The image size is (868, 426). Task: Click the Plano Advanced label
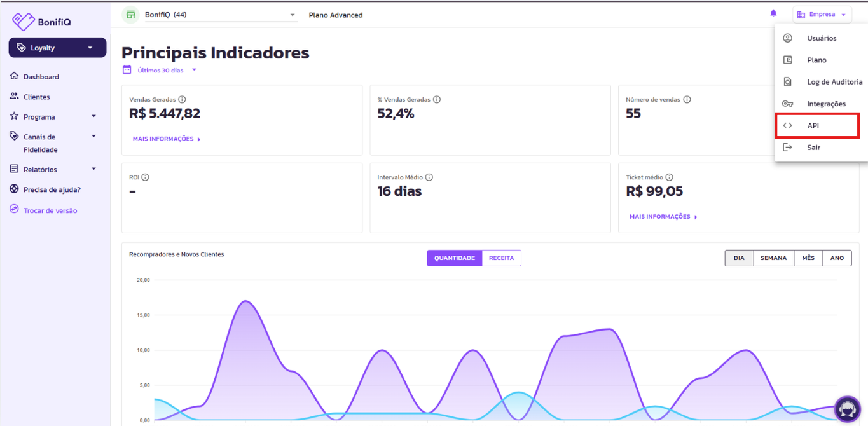[336, 15]
